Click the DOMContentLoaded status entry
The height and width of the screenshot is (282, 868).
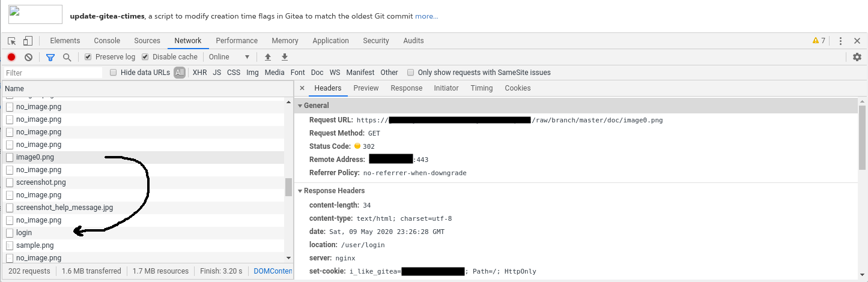273,271
